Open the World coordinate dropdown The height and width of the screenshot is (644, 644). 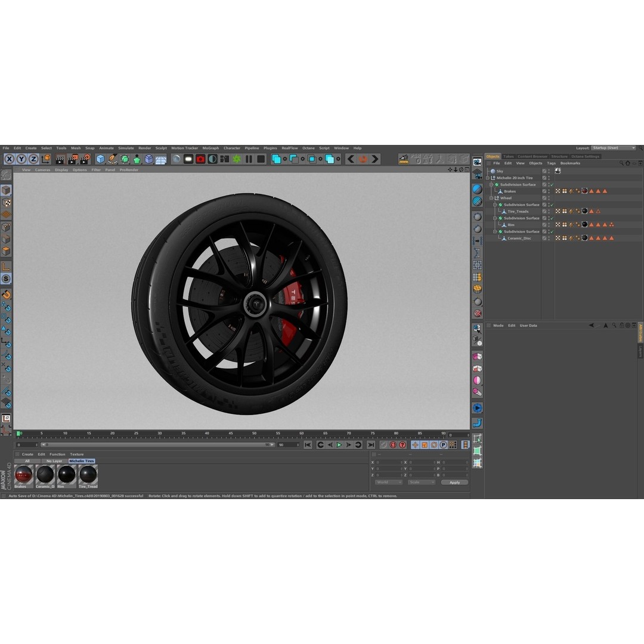point(389,482)
